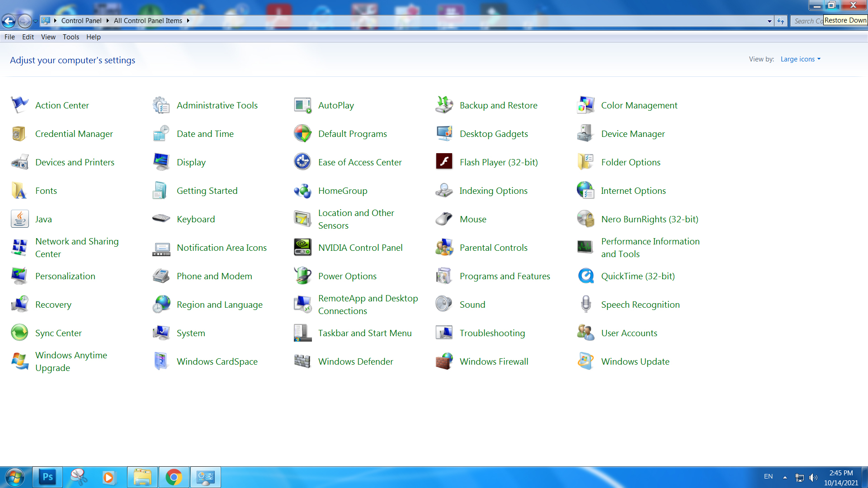Screen dimensions: 868x488
Task: Open the NVIDIA Control Panel icon
Action: 303,247
